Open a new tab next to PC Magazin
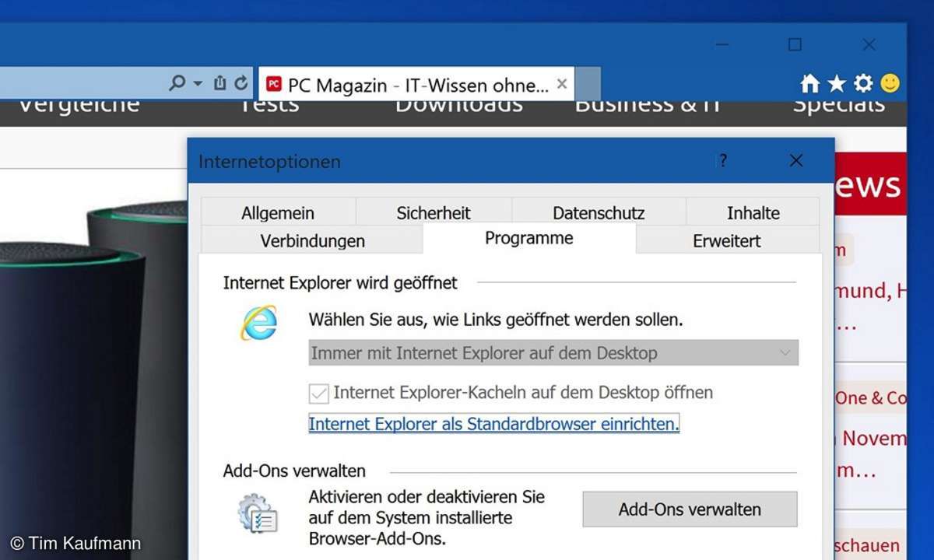This screenshot has height=560, width=934. pyautogui.click(x=588, y=84)
